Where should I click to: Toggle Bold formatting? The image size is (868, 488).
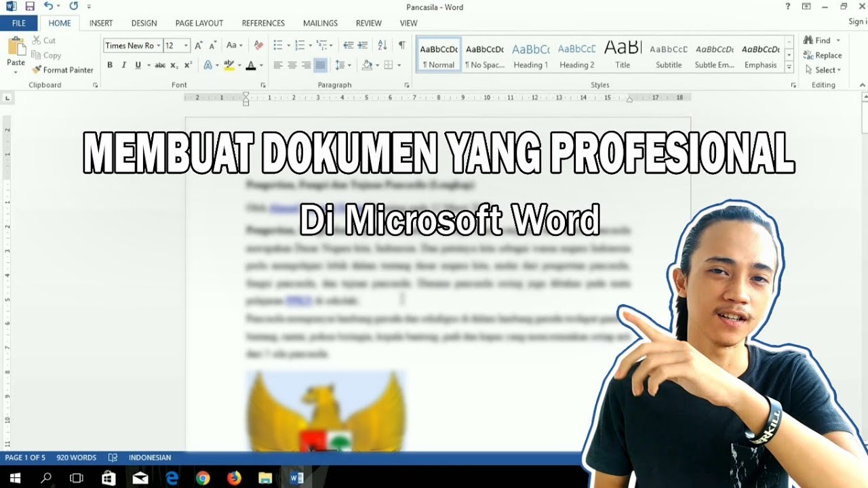pos(110,65)
